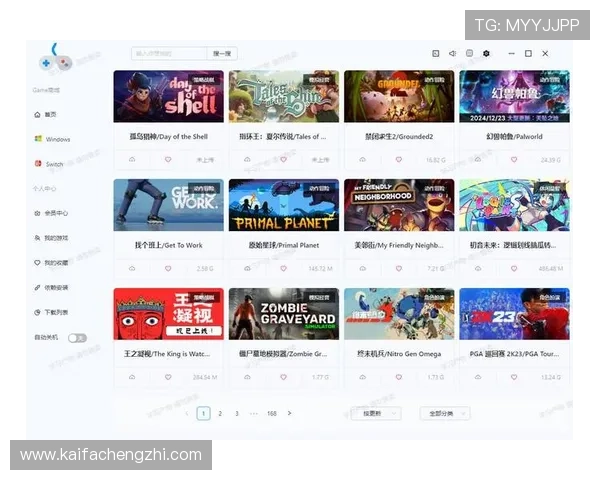This screenshot has width=600, height=480.
Task: Go to next page with right arrow
Action: pos(289,413)
